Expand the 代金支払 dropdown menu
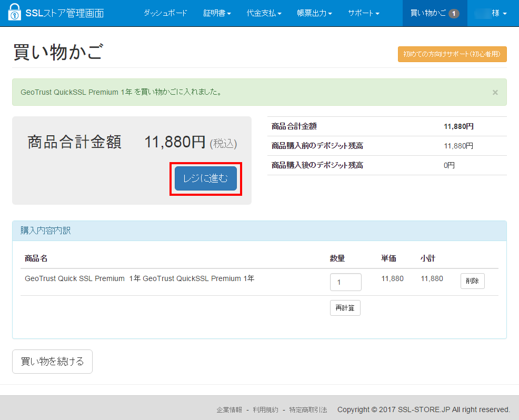Image resolution: width=519 pixels, height=420 pixels. click(264, 13)
